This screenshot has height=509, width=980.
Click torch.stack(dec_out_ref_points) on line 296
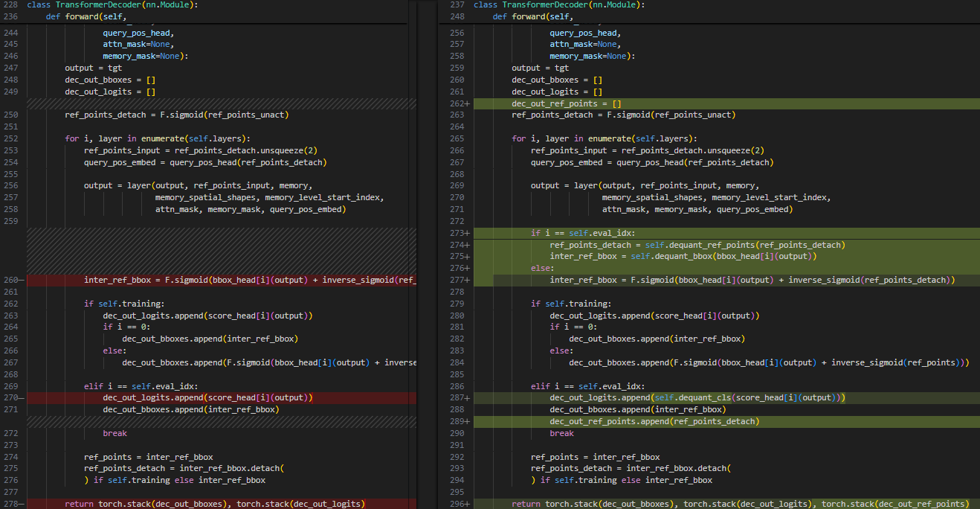894,505
